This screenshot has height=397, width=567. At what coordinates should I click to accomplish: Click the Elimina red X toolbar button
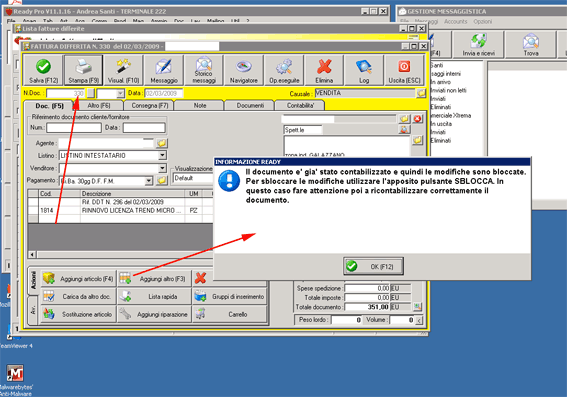324,70
